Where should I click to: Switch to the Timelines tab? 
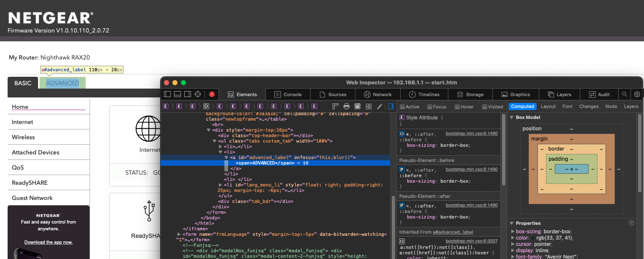(424, 94)
